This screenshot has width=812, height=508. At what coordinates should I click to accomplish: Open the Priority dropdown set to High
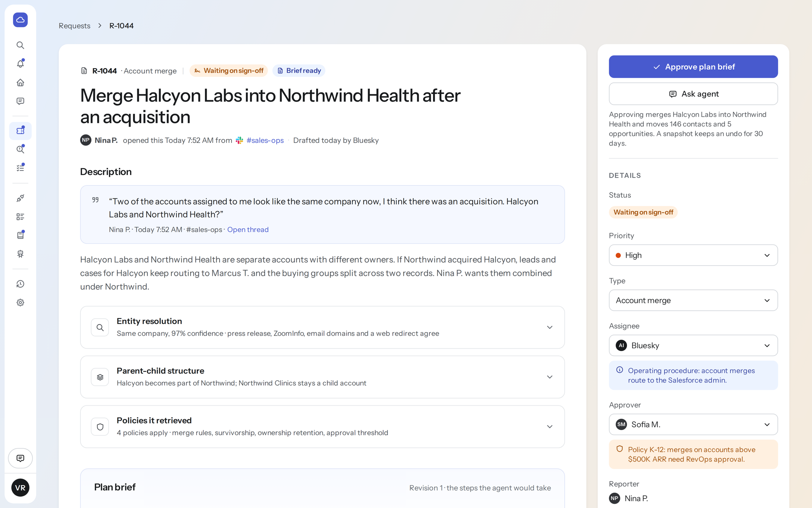point(693,255)
